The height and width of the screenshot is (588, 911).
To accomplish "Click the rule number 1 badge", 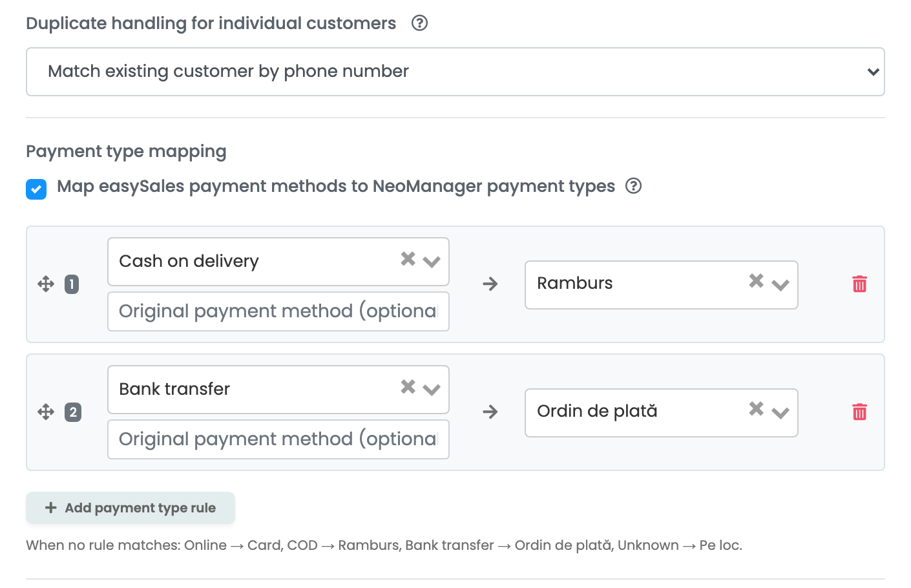I will 72,284.
